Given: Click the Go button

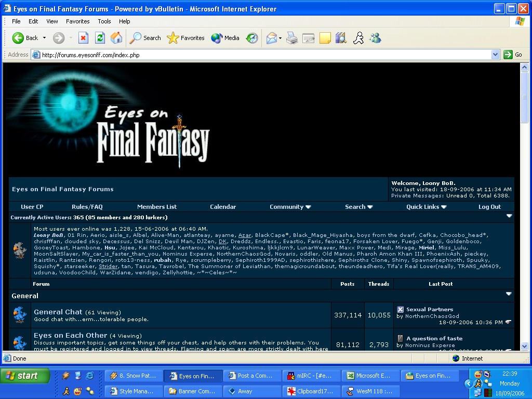Looking at the screenshot, I should pyautogui.click(x=513, y=55).
